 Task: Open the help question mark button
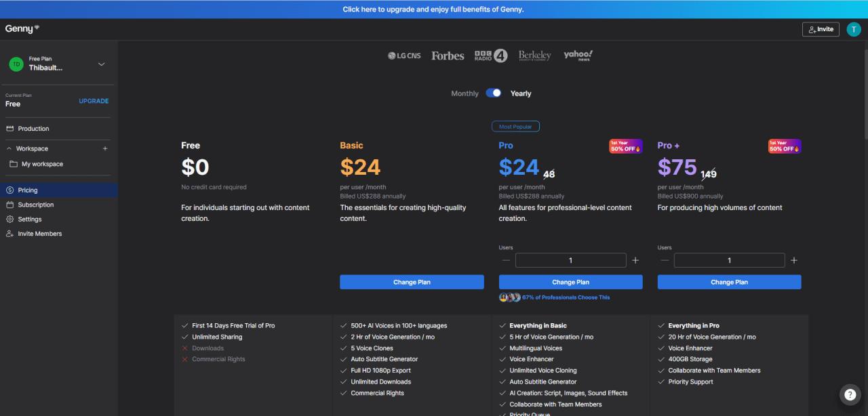tap(850, 395)
